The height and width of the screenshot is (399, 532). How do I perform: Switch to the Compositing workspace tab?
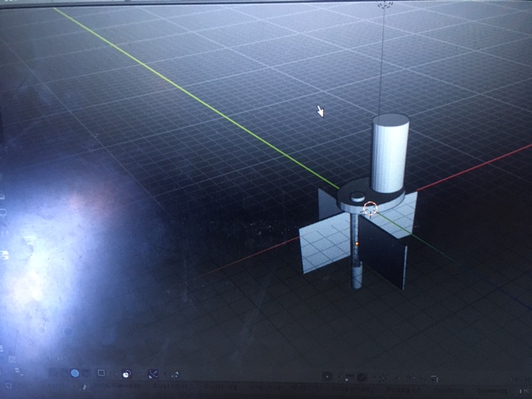tap(173, 386)
